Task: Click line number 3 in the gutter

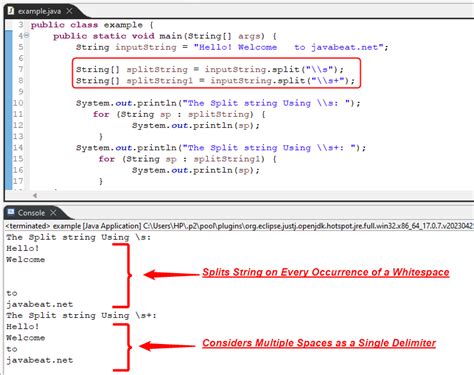Action: point(21,25)
